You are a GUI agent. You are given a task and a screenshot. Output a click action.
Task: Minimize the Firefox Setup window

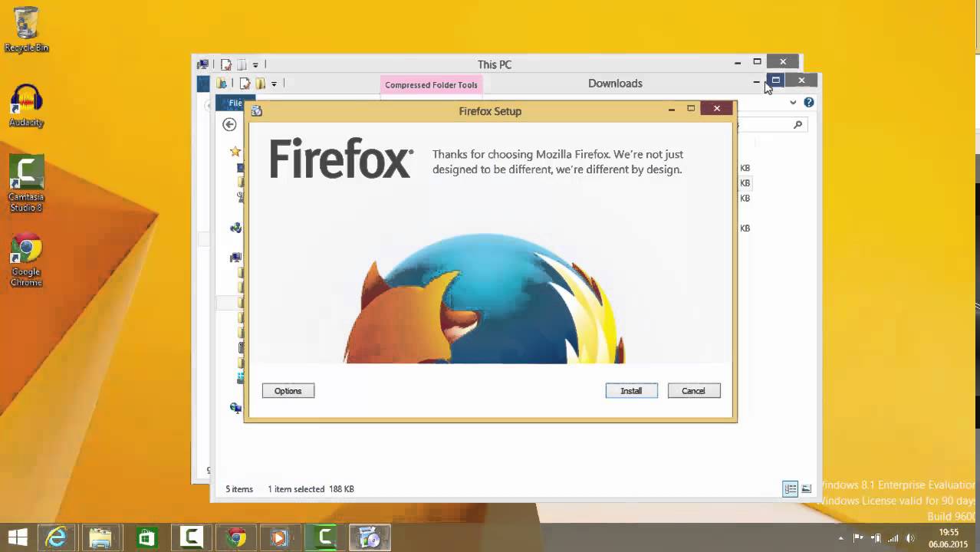pos(672,109)
